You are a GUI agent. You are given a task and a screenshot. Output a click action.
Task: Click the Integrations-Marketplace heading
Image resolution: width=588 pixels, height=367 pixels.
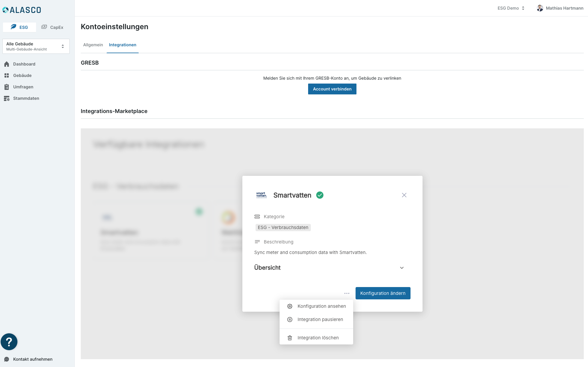click(114, 111)
